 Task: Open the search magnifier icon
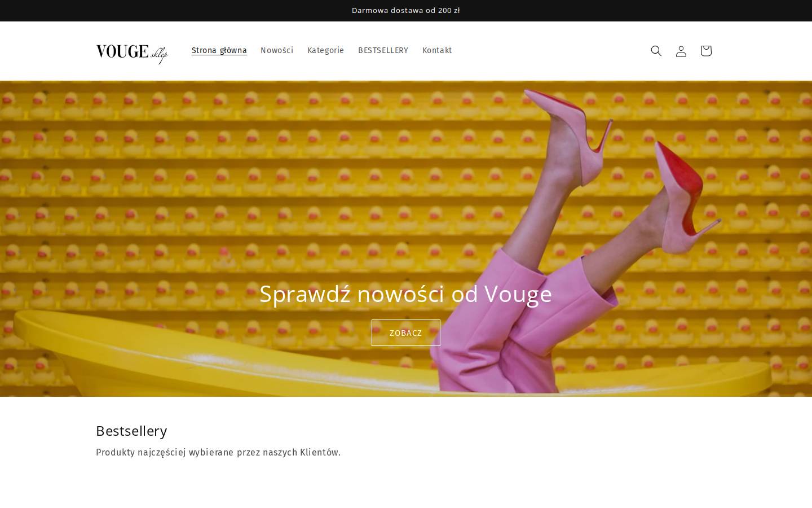click(x=656, y=51)
